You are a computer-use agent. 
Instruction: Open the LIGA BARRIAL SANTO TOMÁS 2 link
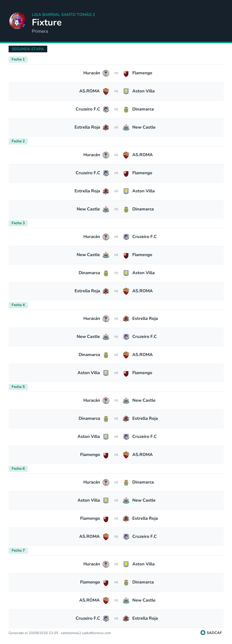[63, 14]
